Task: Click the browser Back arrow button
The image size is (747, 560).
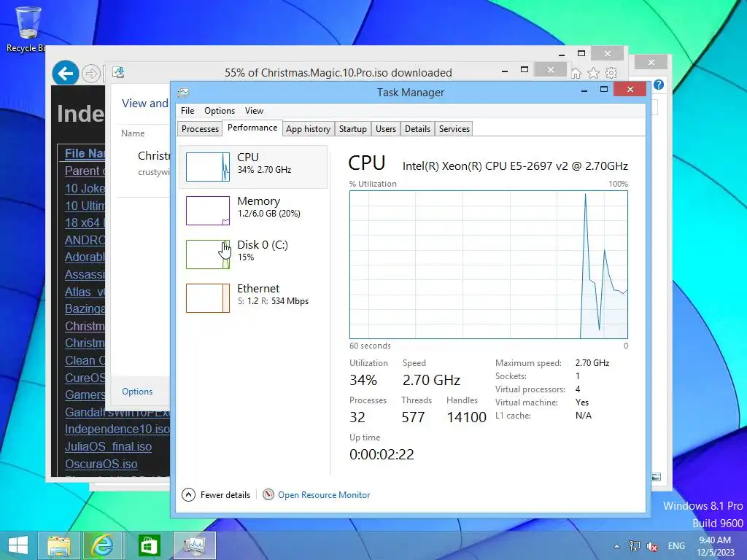Action: pos(65,74)
